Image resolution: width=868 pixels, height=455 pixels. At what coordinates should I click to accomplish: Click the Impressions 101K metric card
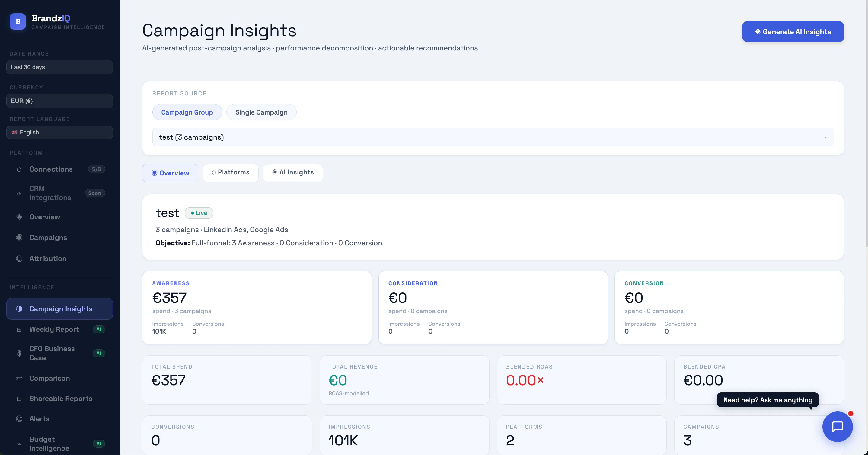pos(404,435)
